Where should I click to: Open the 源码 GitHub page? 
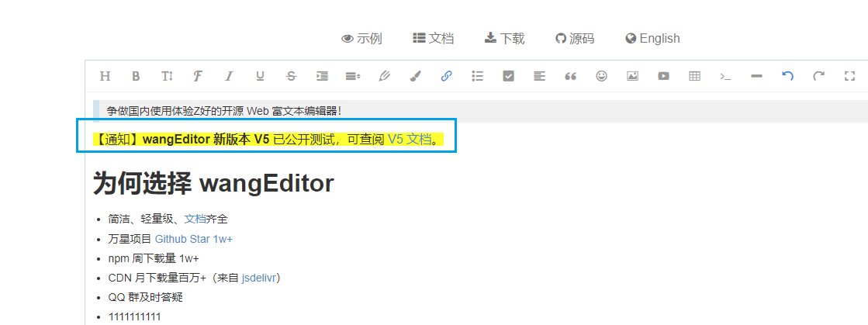pyautogui.click(x=575, y=38)
